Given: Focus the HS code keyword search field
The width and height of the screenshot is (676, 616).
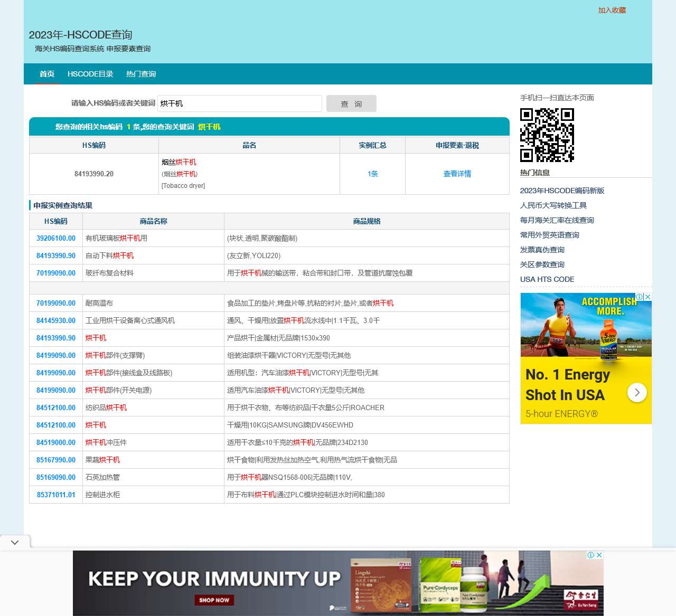Looking at the screenshot, I should tap(240, 103).
